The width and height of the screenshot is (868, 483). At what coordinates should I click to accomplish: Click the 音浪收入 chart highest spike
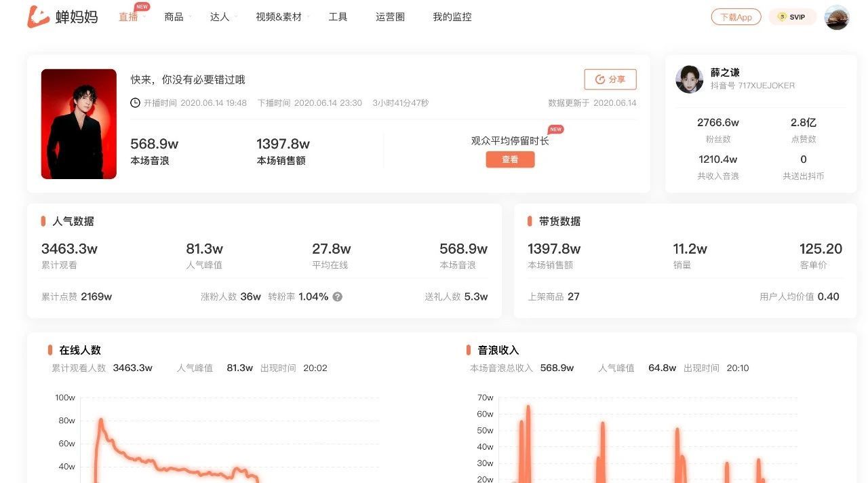(x=528, y=407)
